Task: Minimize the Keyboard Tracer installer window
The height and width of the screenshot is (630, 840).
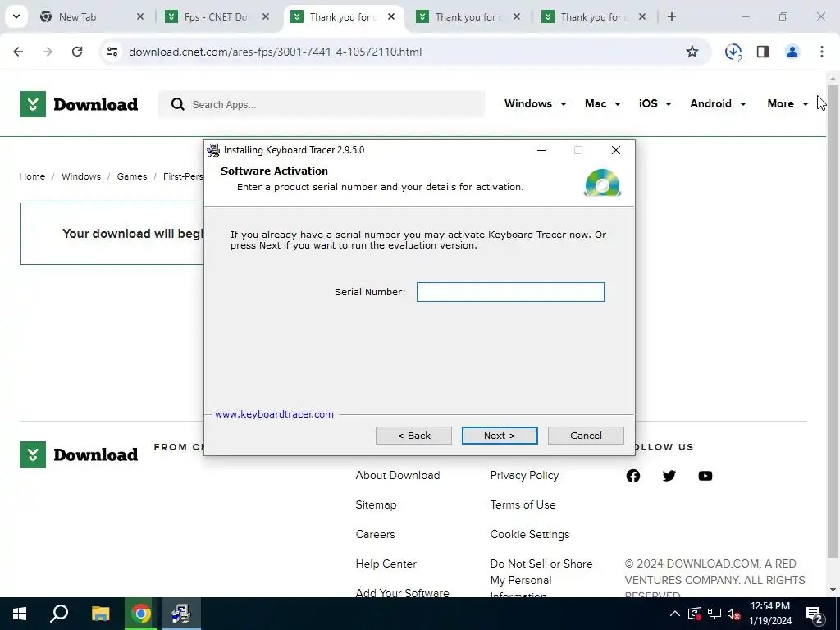Action: [x=541, y=150]
